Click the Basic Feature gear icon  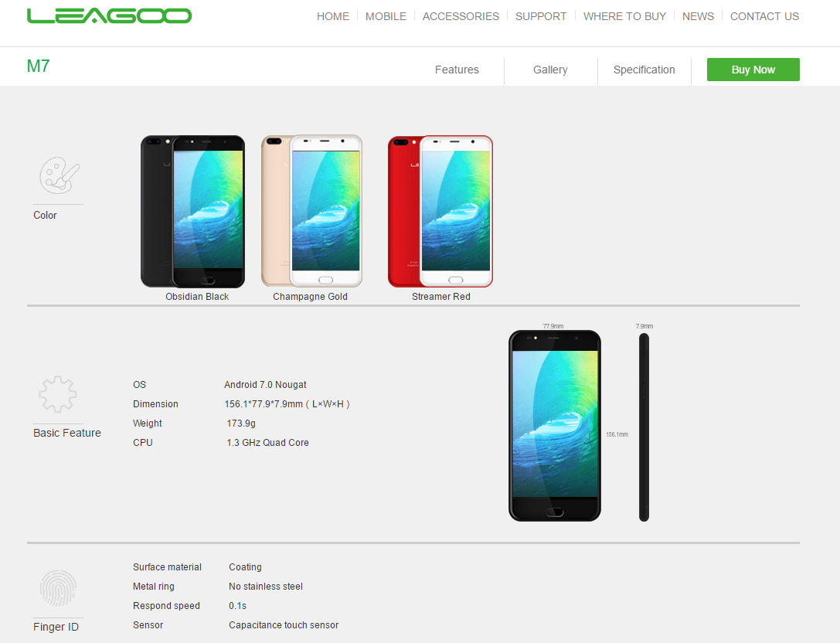[x=58, y=394]
